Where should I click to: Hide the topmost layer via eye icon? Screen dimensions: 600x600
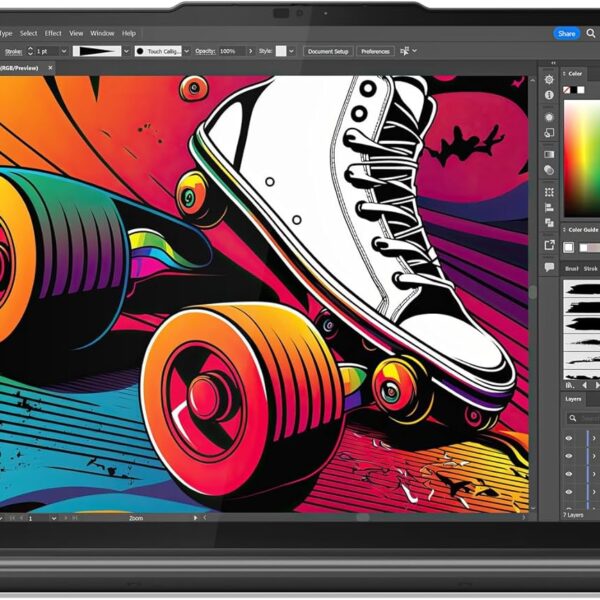tap(569, 438)
